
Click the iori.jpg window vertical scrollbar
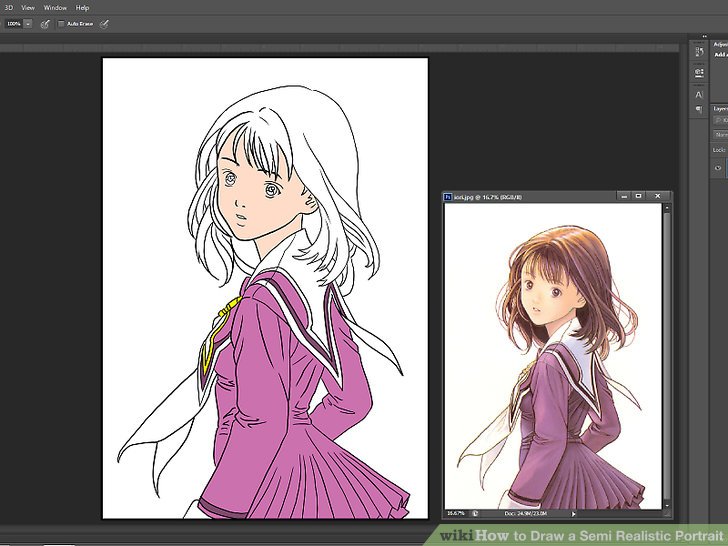click(x=667, y=350)
